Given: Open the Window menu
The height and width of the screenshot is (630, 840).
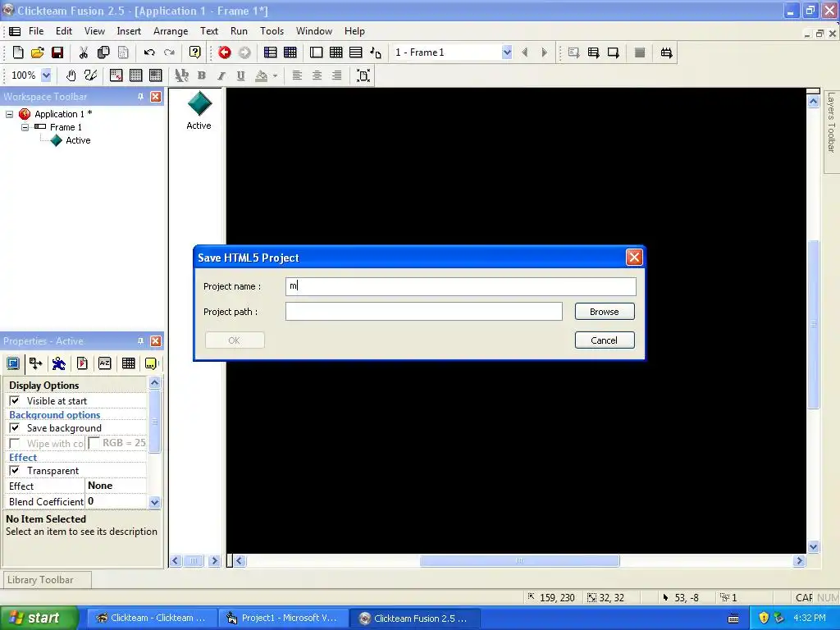Looking at the screenshot, I should [314, 31].
